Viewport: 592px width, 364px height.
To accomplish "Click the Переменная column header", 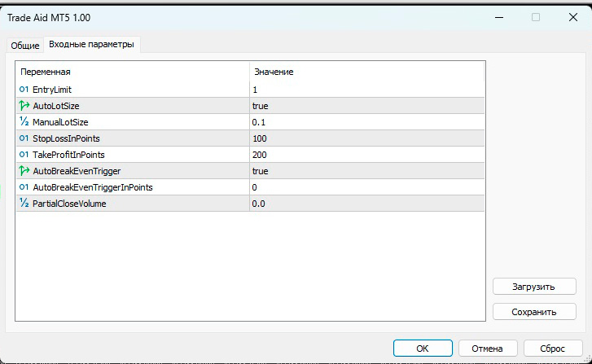I will tap(132, 72).
